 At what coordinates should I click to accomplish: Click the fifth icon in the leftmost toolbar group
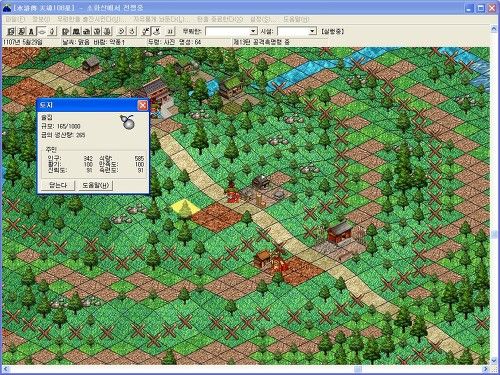click(52, 31)
